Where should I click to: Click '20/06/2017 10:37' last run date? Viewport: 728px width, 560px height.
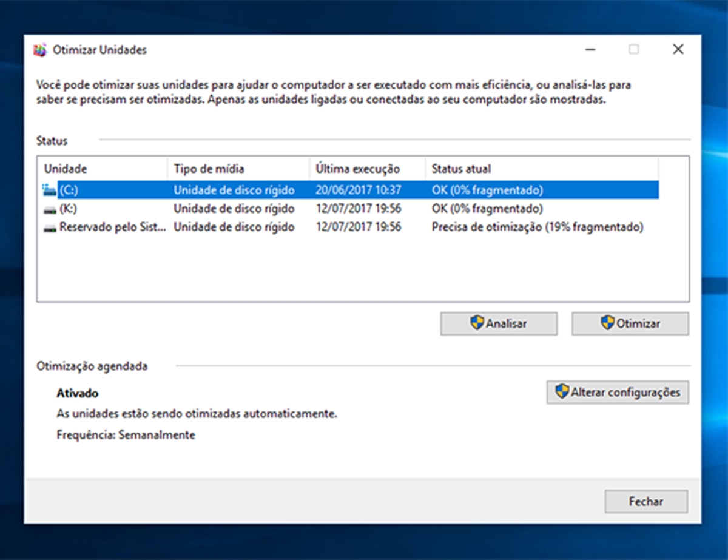pos(359,190)
